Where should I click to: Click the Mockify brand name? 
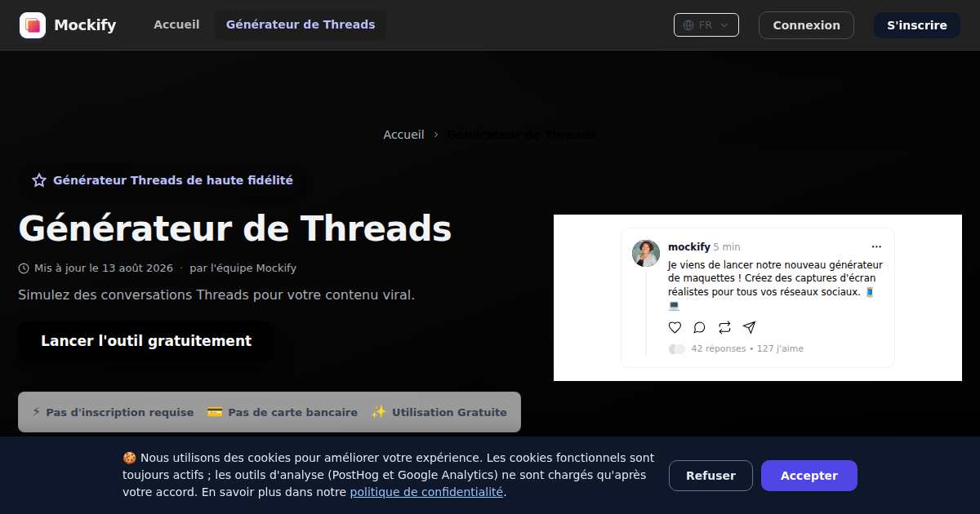[x=85, y=25]
